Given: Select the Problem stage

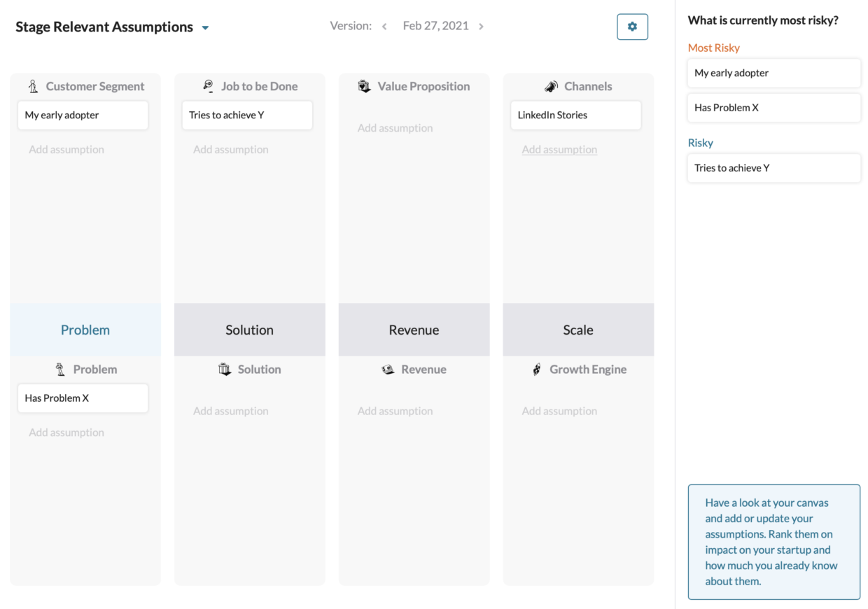Looking at the screenshot, I should (x=85, y=329).
